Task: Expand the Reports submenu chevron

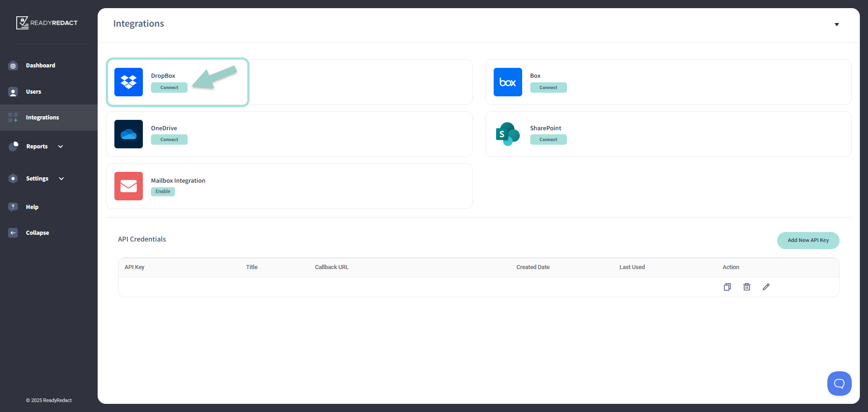Action: (x=61, y=147)
